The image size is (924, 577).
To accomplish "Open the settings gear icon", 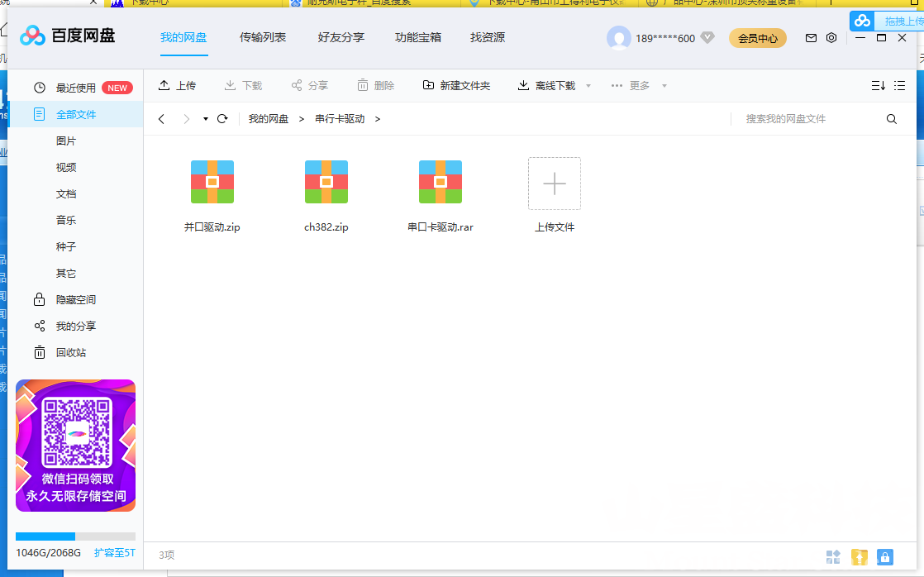I will tap(831, 38).
